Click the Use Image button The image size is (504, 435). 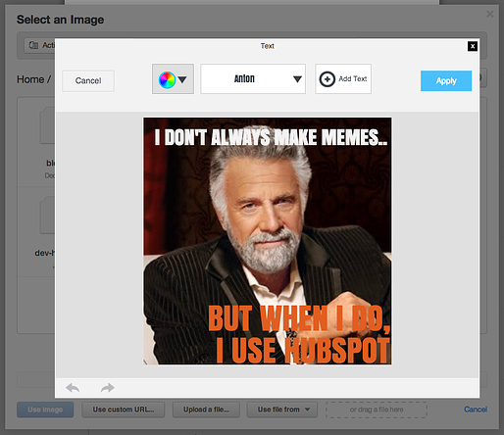click(x=45, y=410)
